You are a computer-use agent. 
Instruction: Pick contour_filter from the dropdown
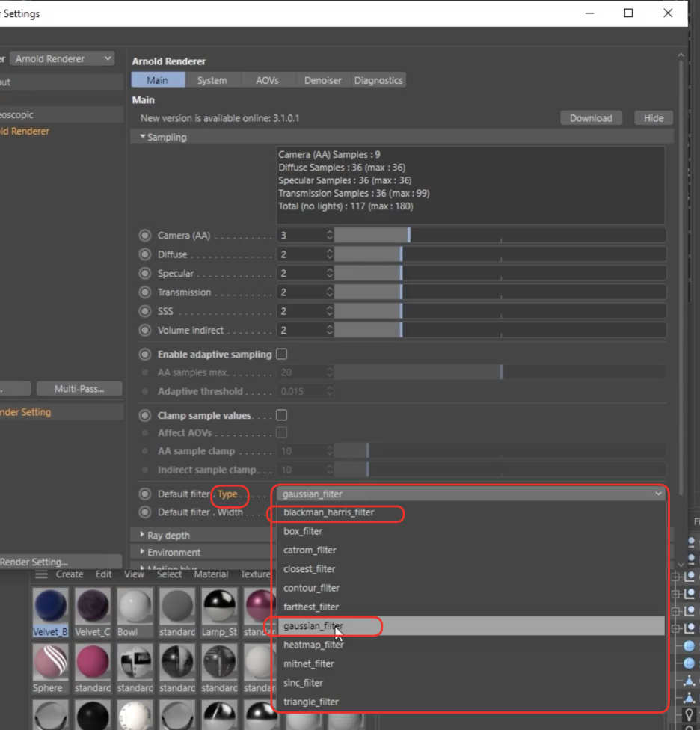click(470, 588)
